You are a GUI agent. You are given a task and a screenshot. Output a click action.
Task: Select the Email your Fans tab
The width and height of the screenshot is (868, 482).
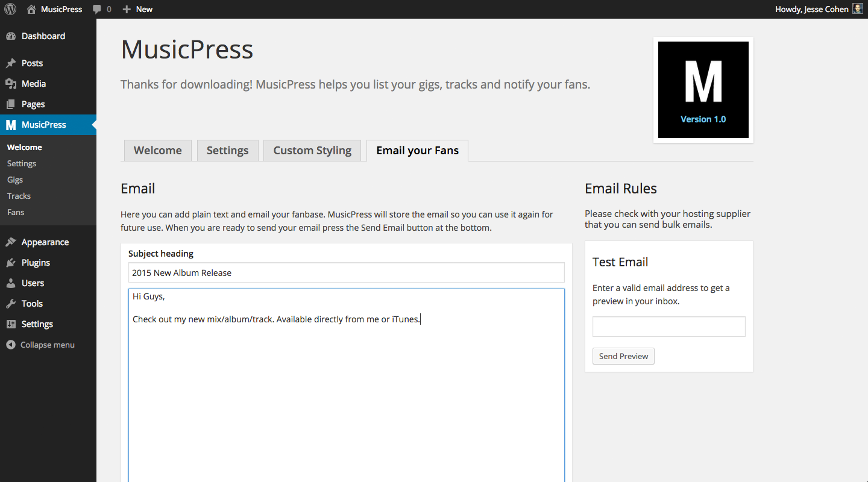click(x=417, y=151)
